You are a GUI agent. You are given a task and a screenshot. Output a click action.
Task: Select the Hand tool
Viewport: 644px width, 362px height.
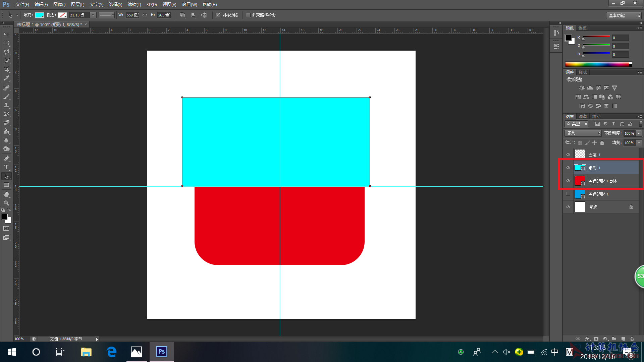[6, 194]
